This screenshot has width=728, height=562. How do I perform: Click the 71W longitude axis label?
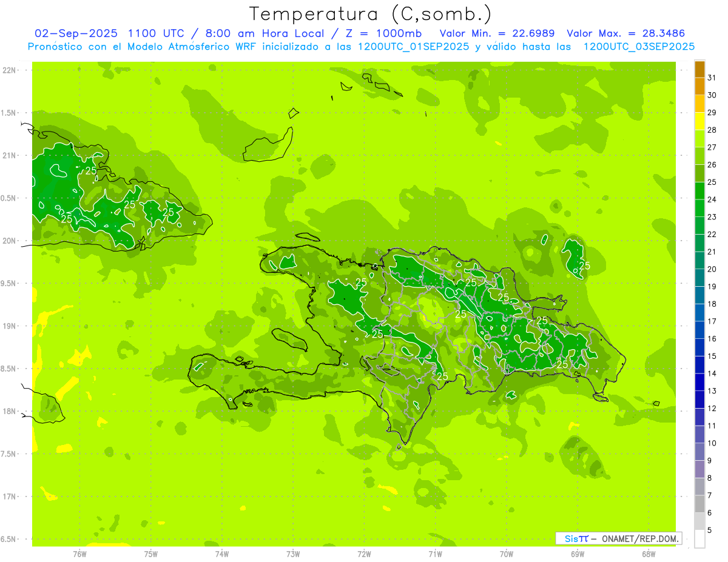pyautogui.click(x=436, y=554)
